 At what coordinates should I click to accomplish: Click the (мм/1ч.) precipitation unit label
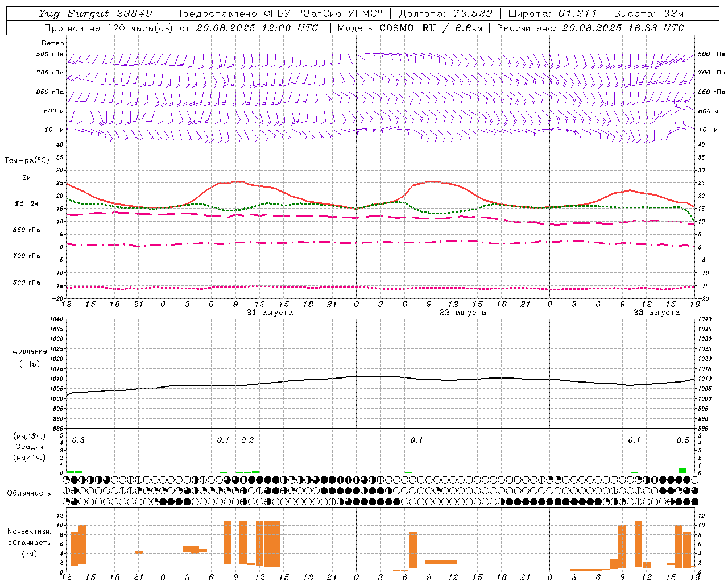pos(30,458)
